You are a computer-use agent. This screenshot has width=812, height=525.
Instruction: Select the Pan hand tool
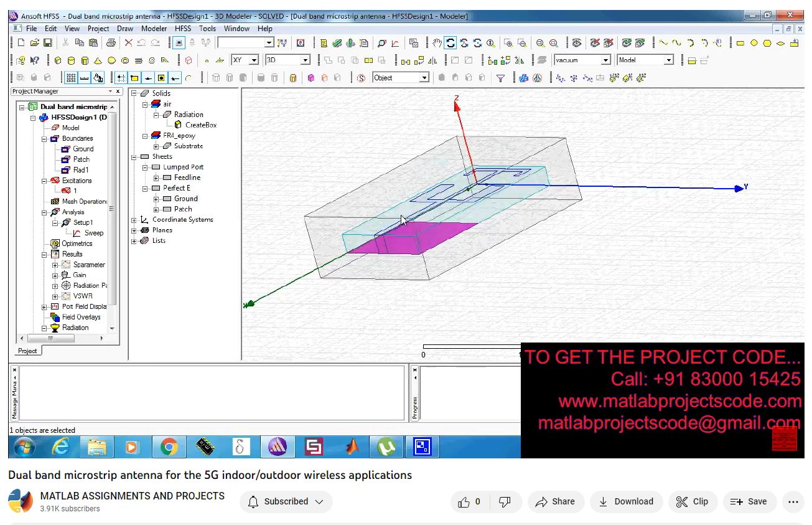coord(437,43)
